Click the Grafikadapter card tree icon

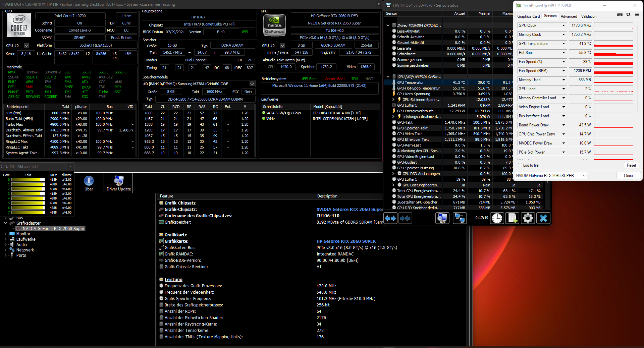[12, 223]
